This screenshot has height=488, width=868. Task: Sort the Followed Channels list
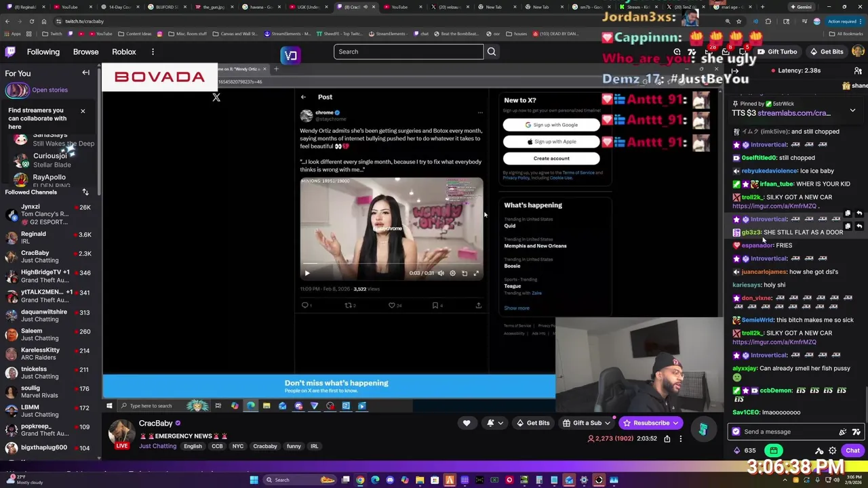[x=85, y=192]
